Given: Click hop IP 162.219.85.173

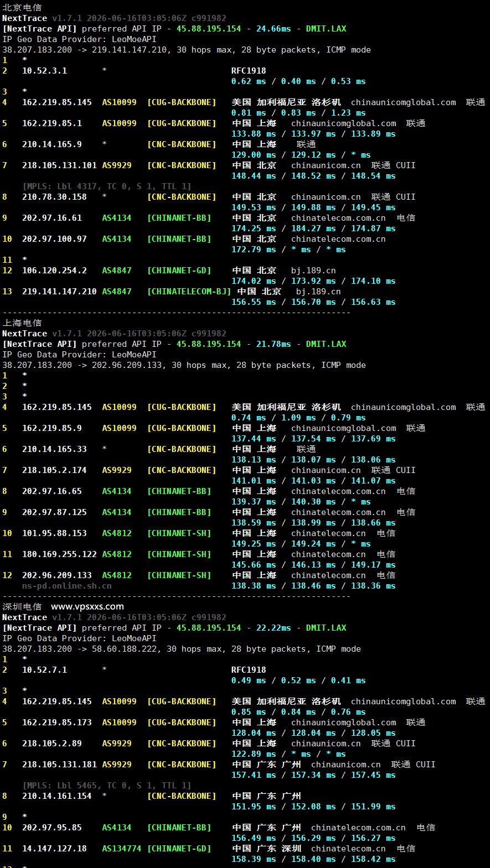Looking at the screenshot, I should (x=57, y=723).
